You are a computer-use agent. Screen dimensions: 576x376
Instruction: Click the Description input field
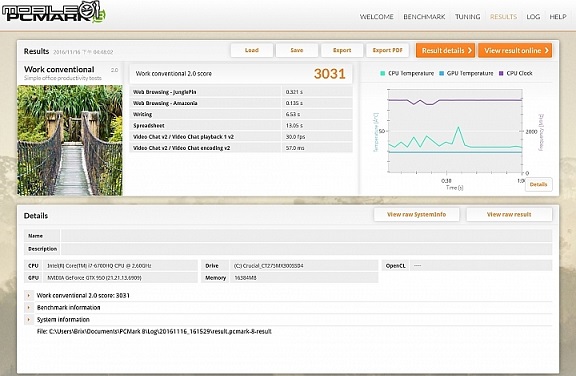tap(306, 249)
